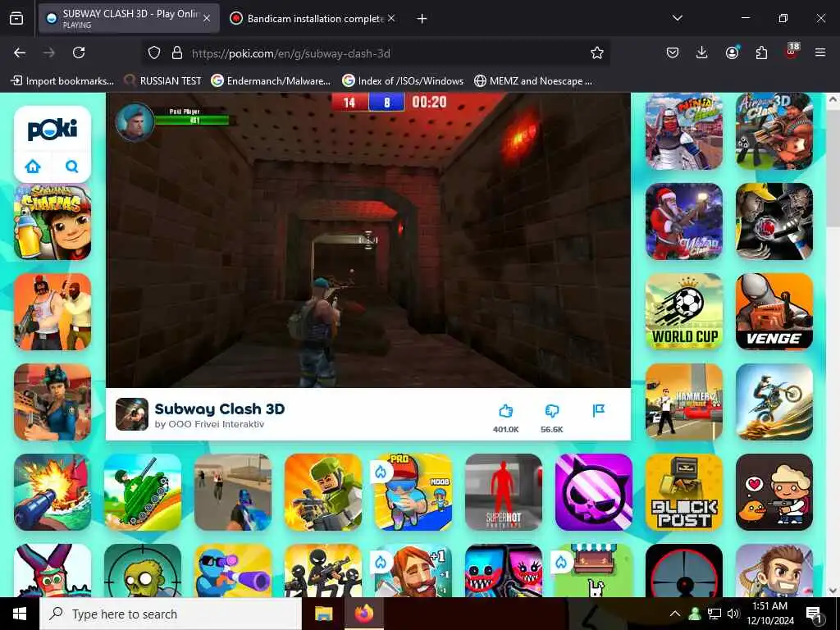Open the Windows Start menu
This screenshot has height=630, width=840.
pos(20,614)
